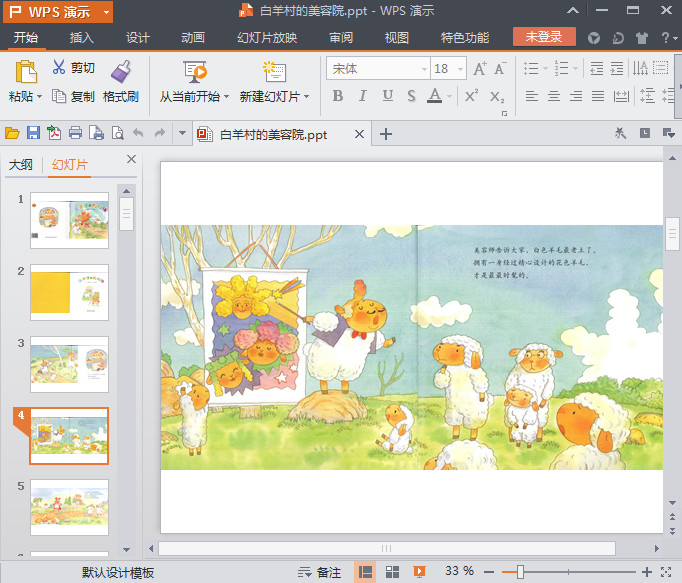Open file with folder icon
Image resolution: width=682 pixels, height=583 pixels.
tap(12, 133)
